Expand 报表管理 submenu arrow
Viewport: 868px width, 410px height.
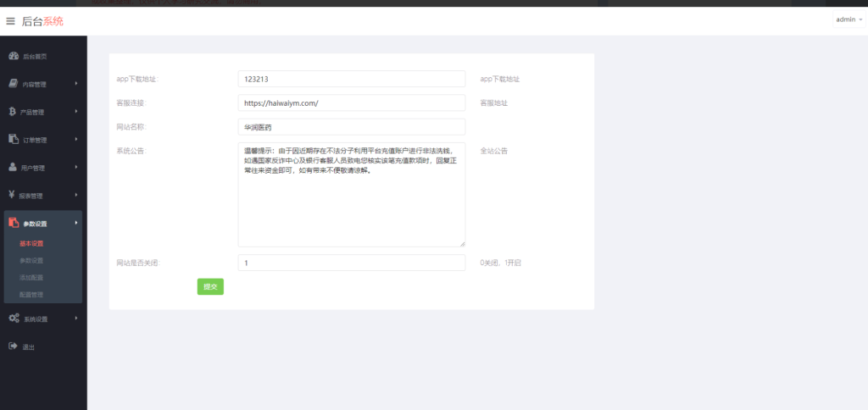pyautogui.click(x=75, y=195)
